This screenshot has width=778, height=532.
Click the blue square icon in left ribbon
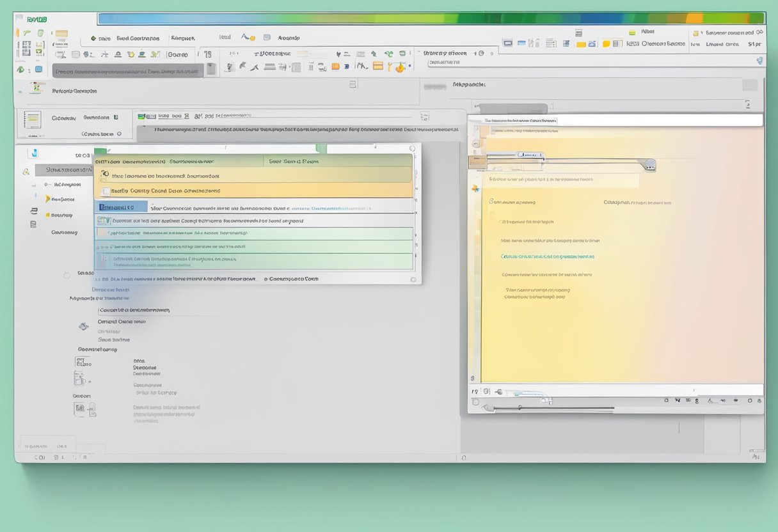click(38, 69)
